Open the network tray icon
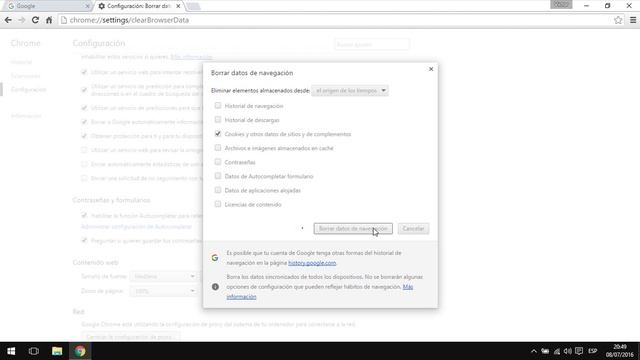The height and width of the screenshot is (360, 640). point(557,351)
